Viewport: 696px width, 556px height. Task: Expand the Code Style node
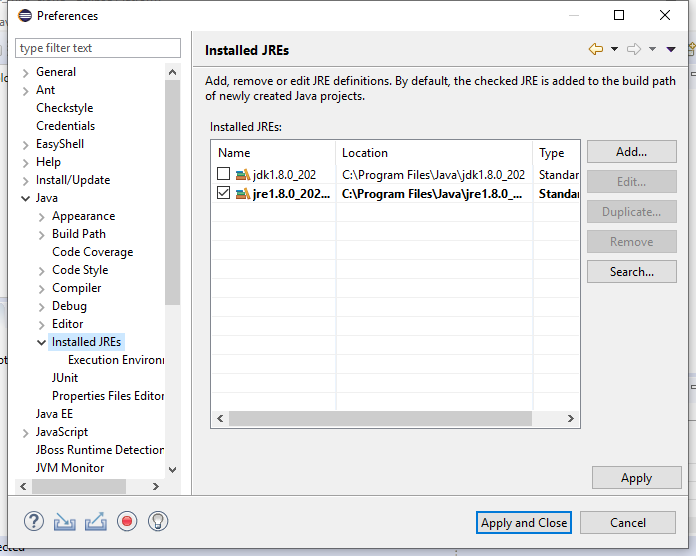coord(42,271)
